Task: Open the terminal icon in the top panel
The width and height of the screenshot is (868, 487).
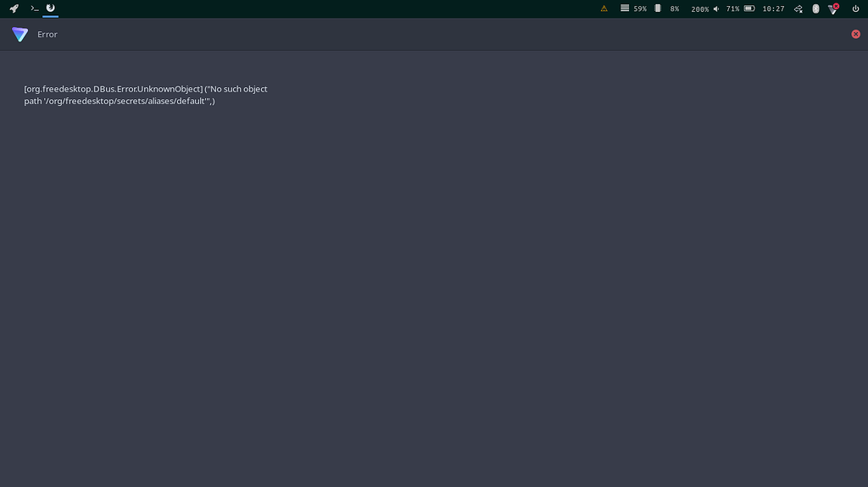Action: pos(34,8)
